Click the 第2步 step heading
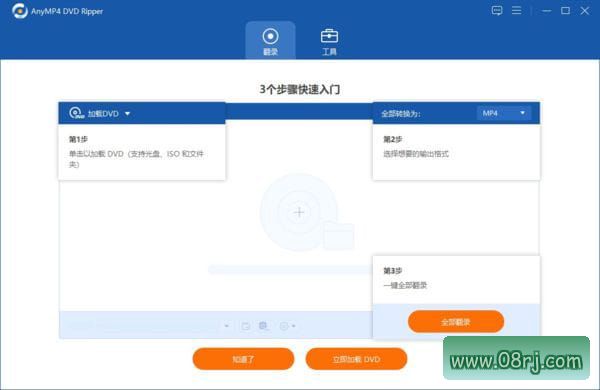 [x=393, y=139]
